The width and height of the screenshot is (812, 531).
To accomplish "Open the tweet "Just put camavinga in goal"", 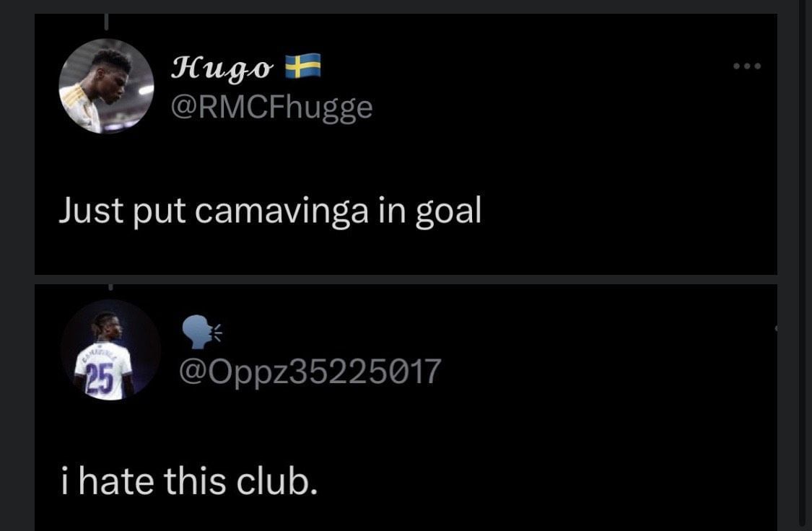I will [x=269, y=210].
